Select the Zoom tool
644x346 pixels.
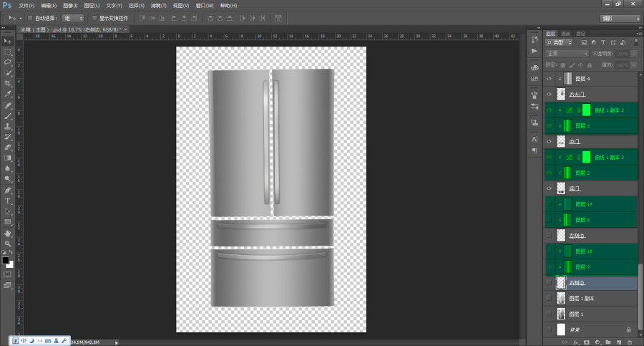8,244
